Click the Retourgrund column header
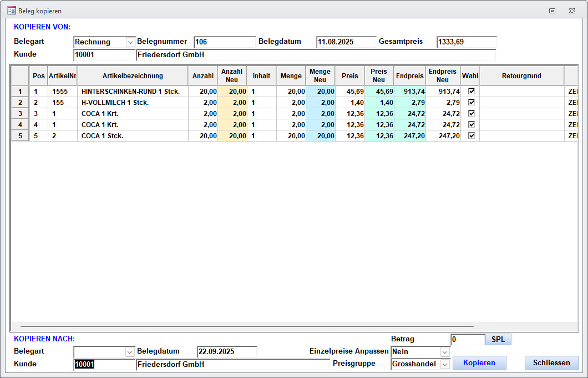Screen dimensions: 588x378 tap(521, 76)
